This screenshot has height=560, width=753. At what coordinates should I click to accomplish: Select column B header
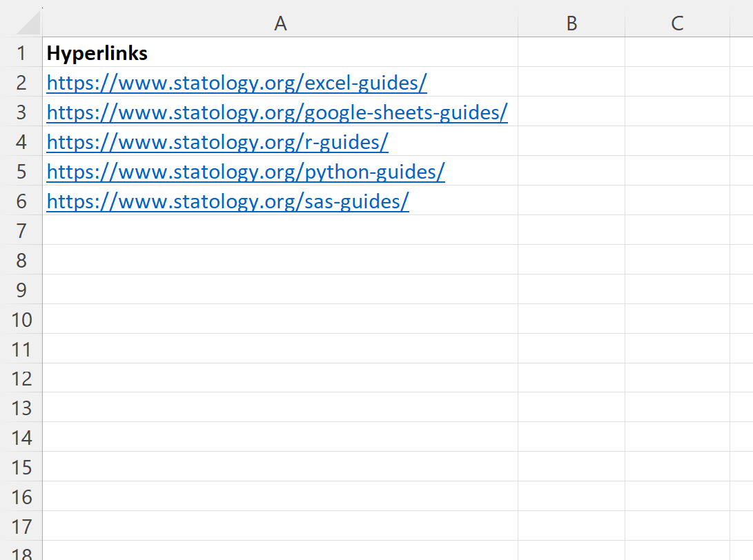(571, 23)
